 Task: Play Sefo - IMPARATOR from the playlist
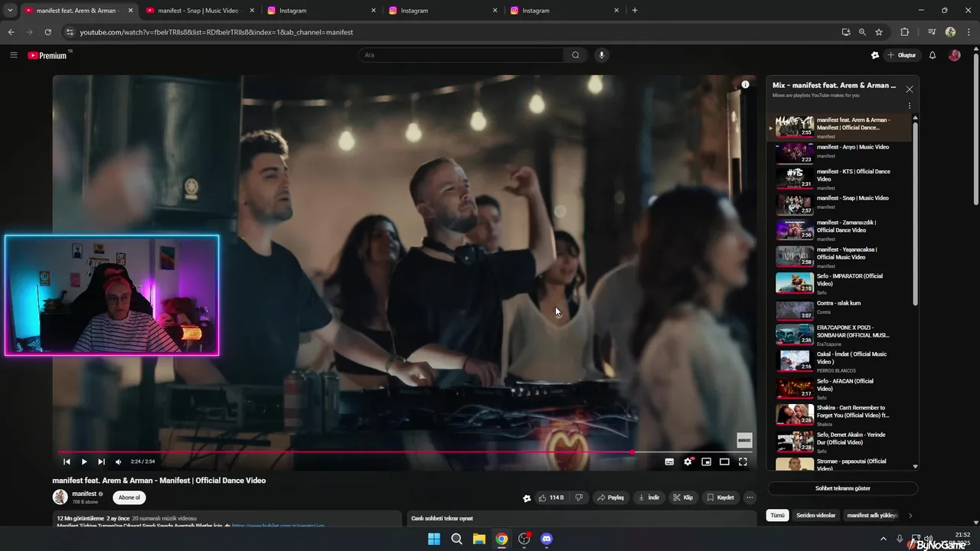pyautogui.click(x=840, y=283)
